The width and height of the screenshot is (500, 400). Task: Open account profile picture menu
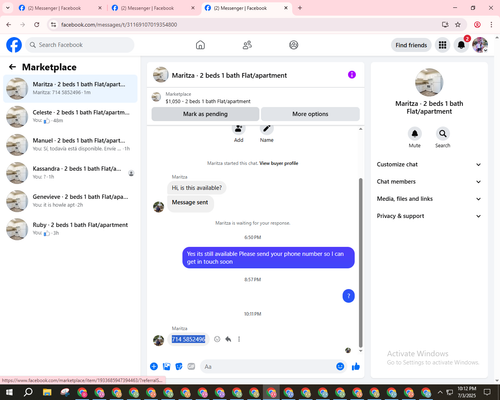(x=480, y=45)
